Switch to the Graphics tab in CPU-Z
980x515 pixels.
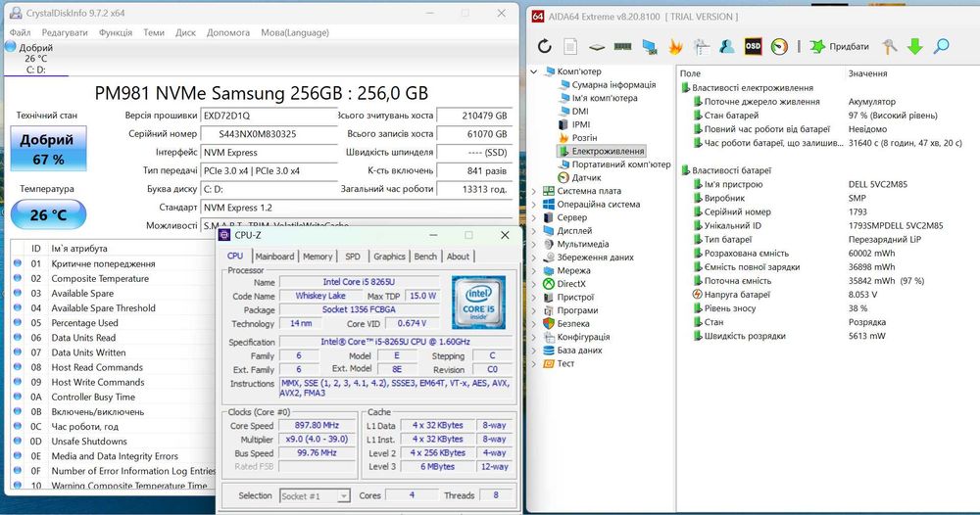click(389, 257)
